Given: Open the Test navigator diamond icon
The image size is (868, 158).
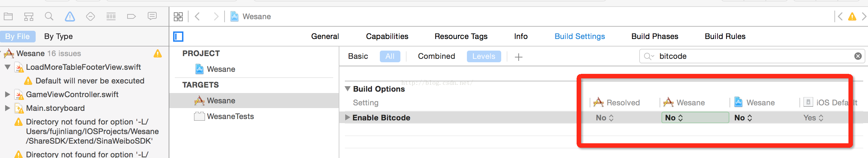Looking at the screenshot, I should pos(91,16).
